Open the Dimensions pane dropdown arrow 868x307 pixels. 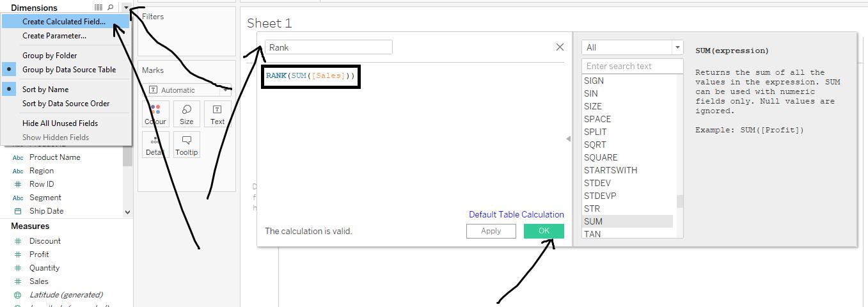coord(126,8)
